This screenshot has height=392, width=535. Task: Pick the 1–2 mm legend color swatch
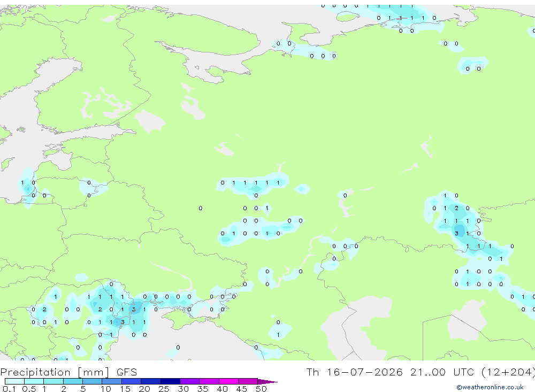tap(53, 381)
